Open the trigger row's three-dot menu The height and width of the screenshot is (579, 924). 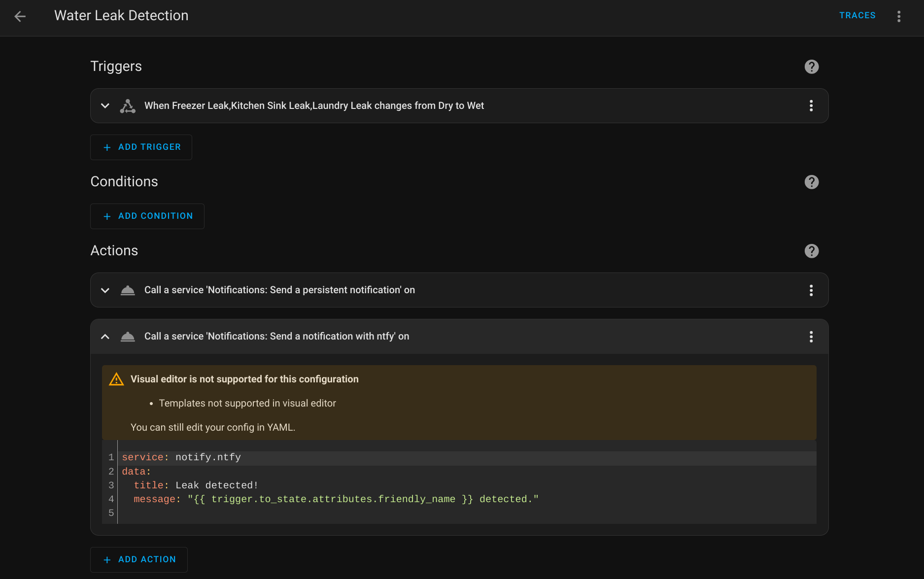[x=811, y=105]
